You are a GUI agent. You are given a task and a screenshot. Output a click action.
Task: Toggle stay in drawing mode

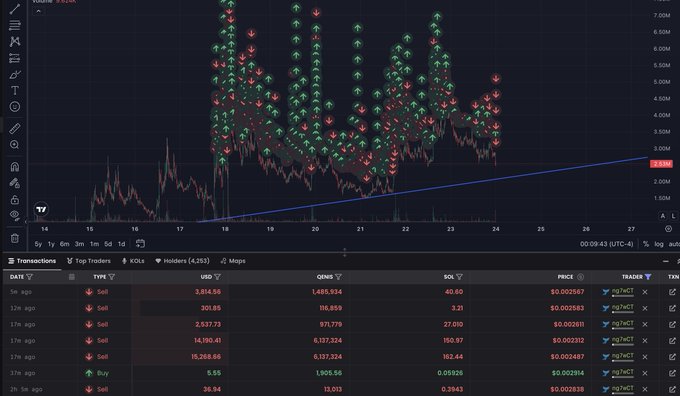point(15,183)
